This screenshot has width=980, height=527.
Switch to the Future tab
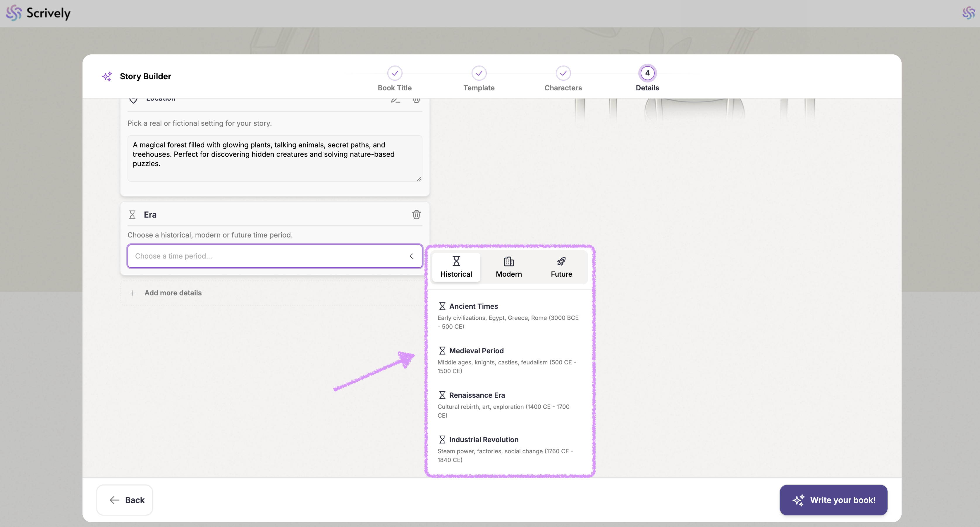point(561,267)
